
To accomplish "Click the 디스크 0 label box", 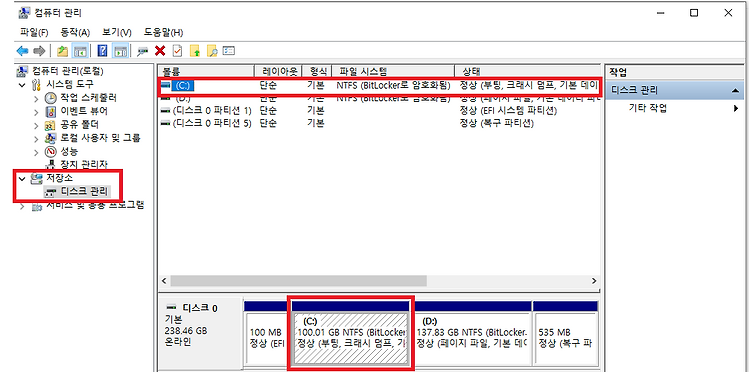I will [199, 333].
